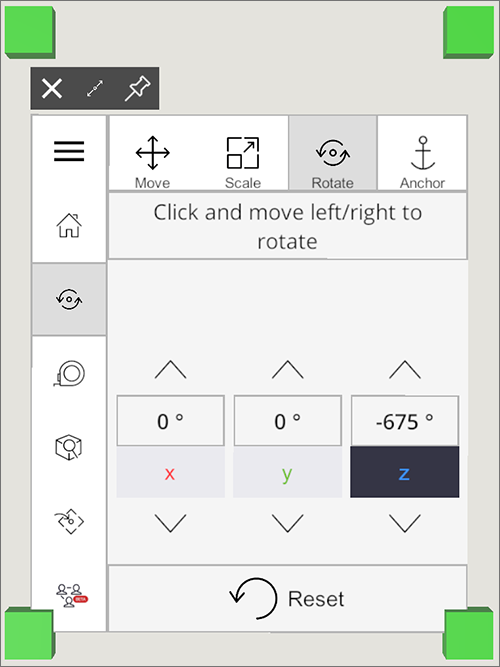The height and width of the screenshot is (667, 500).
Task: Open the tape measure tool
Action: [69, 373]
